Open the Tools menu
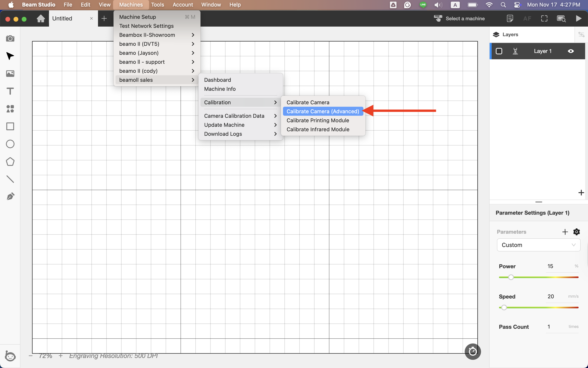 click(157, 5)
